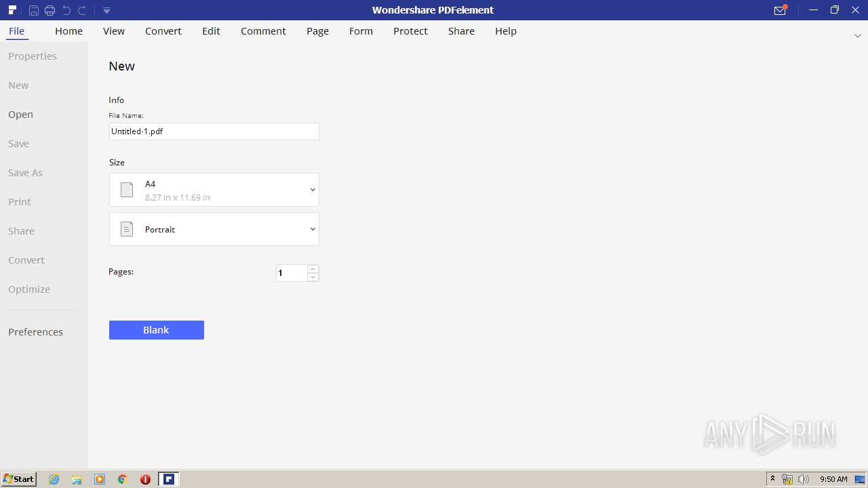Open the Comment tab
This screenshot has width=868, height=488.
[263, 31]
